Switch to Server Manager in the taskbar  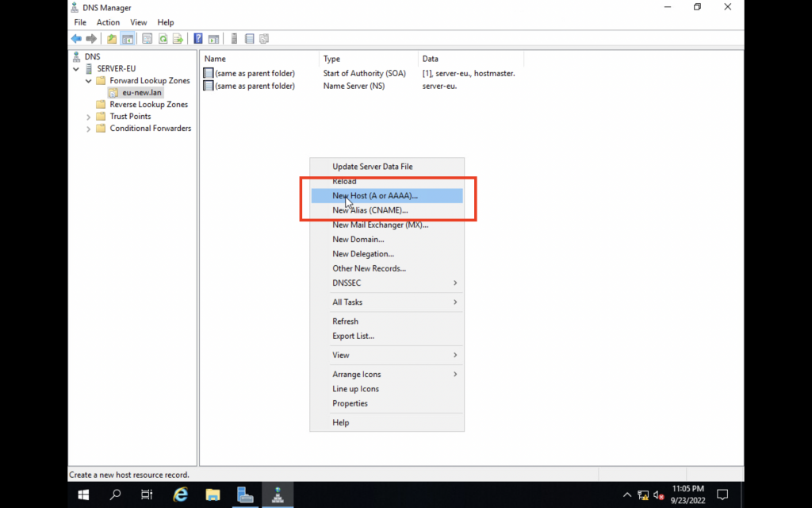(x=245, y=495)
